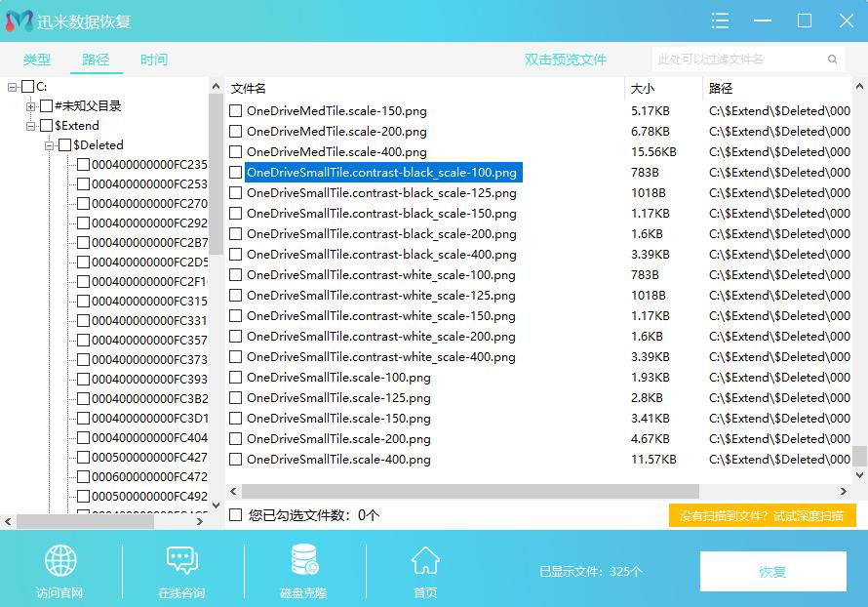Viewport: 868px width, 607px height.
Task: Switch to the 类型 tab
Action: (x=37, y=60)
